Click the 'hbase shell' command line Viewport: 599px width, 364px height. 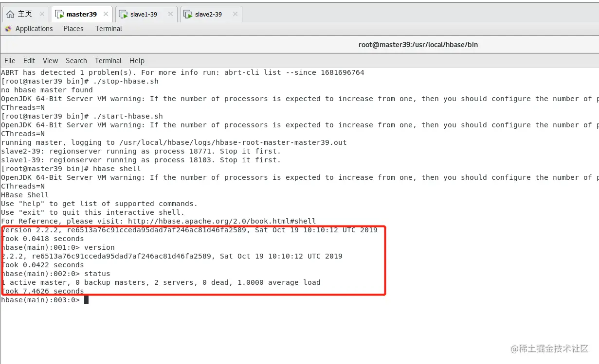point(71,169)
